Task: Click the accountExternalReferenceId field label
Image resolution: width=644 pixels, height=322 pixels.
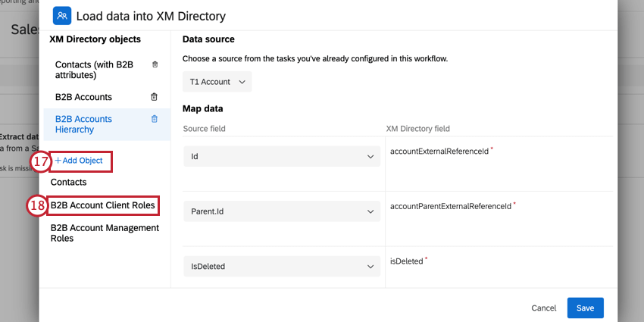Action: click(439, 151)
